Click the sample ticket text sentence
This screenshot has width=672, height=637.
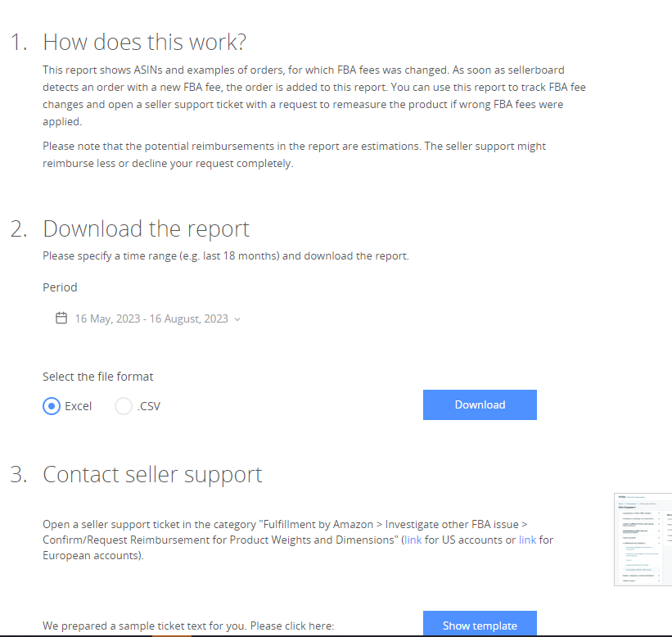188,626
